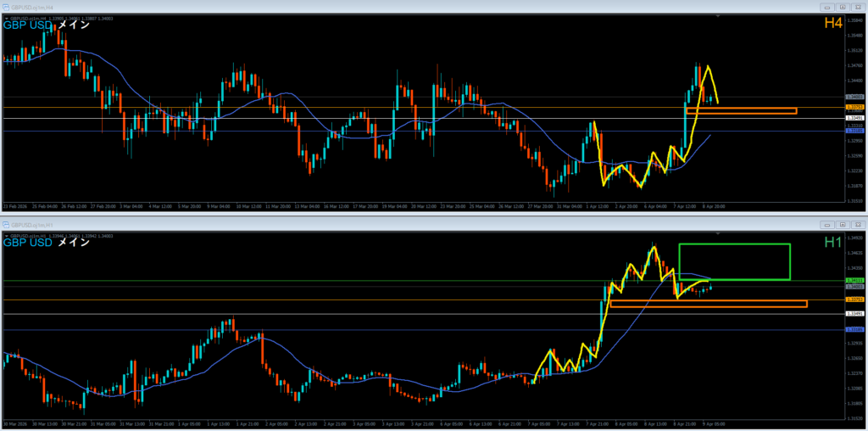Click the green H1 timeframe label
The height and width of the screenshot is (431, 868).
point(832,243)
